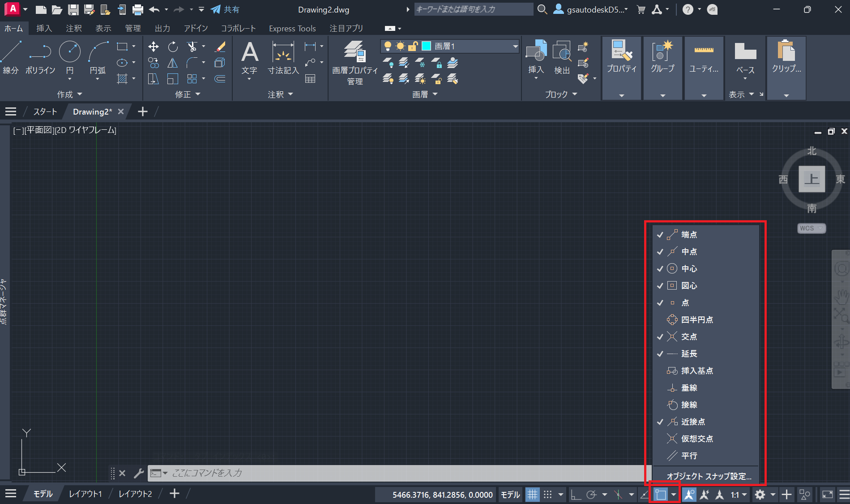This screenshot has height=504, width=850.
Task: Enable the 四半円点 quadrant snap option
Action: [696, 320]
